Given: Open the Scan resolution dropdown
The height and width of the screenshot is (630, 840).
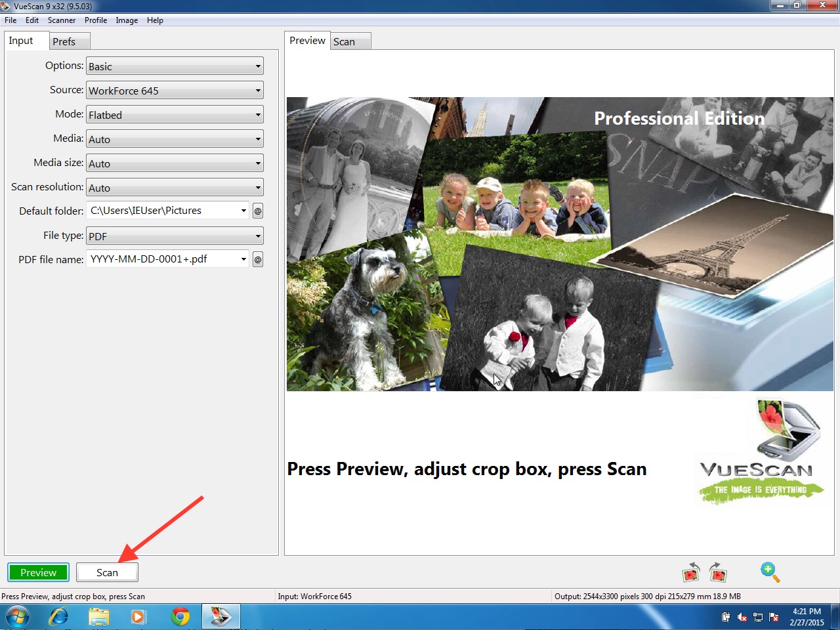Looking at the screenshot, I should 175,188.
